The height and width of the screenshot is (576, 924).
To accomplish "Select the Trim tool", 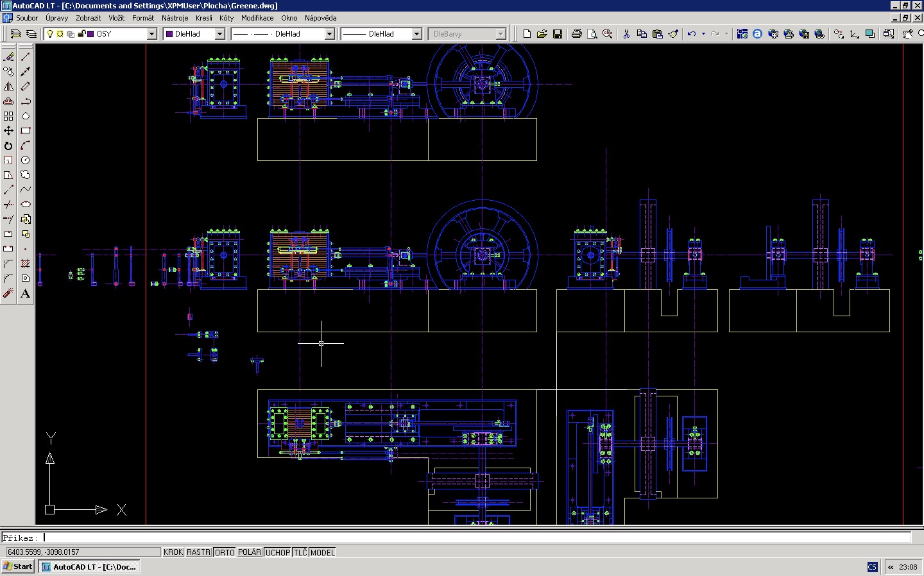I will tap(8, 205).
